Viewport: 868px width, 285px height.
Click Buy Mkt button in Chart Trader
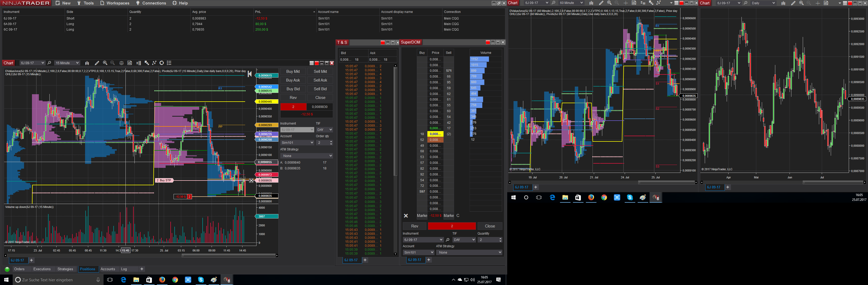[293, 71]
